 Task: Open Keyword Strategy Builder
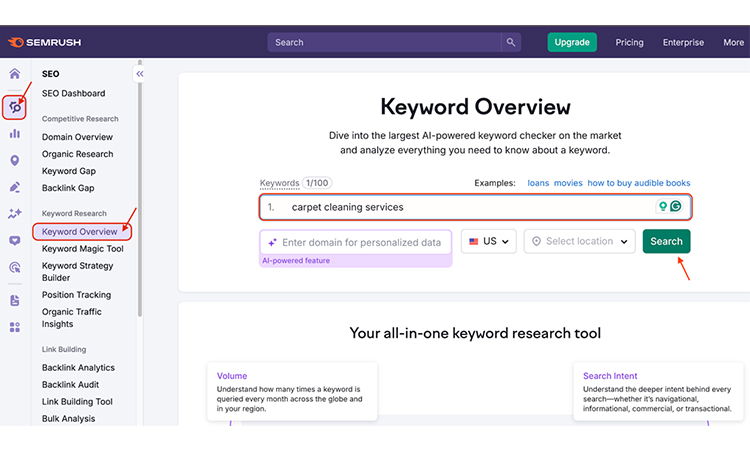click(77, 272)
